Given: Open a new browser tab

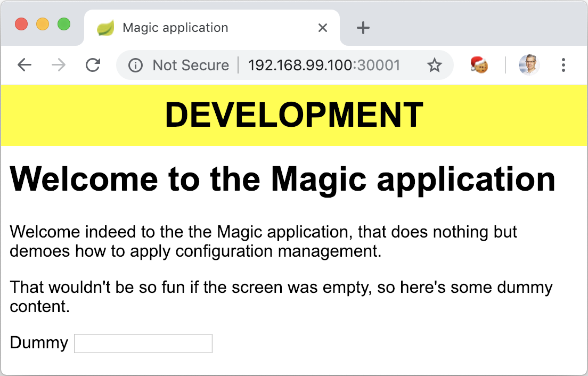Looking at the screenshot, I should 363,27.
